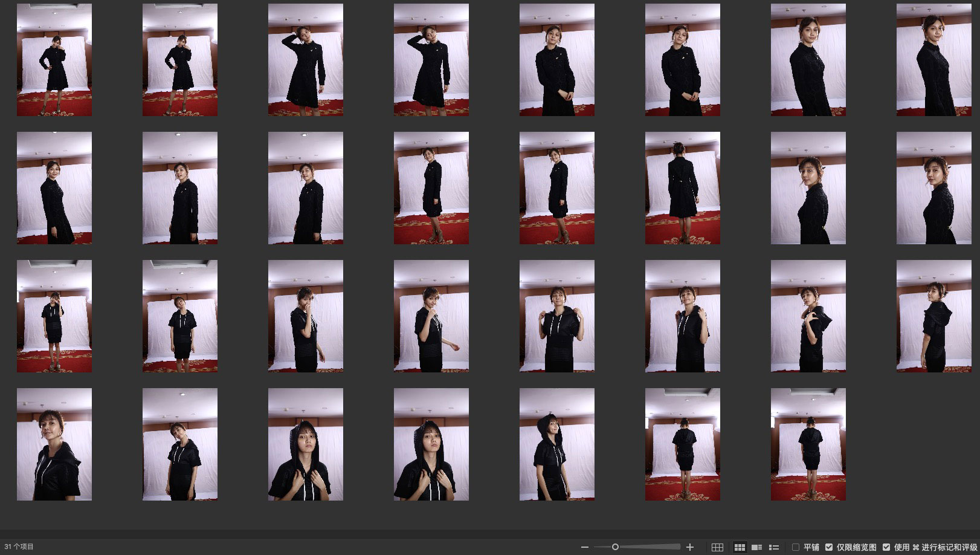The height and width of the screenshot is (555, 980).
Task: Select the first thumbnail in the grid
Action: click(x=54, y=59)
